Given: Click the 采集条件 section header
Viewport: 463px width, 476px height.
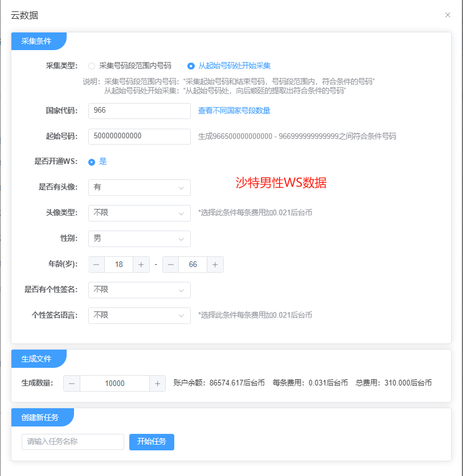Looking at the screenshot, I should click(39, 41).
